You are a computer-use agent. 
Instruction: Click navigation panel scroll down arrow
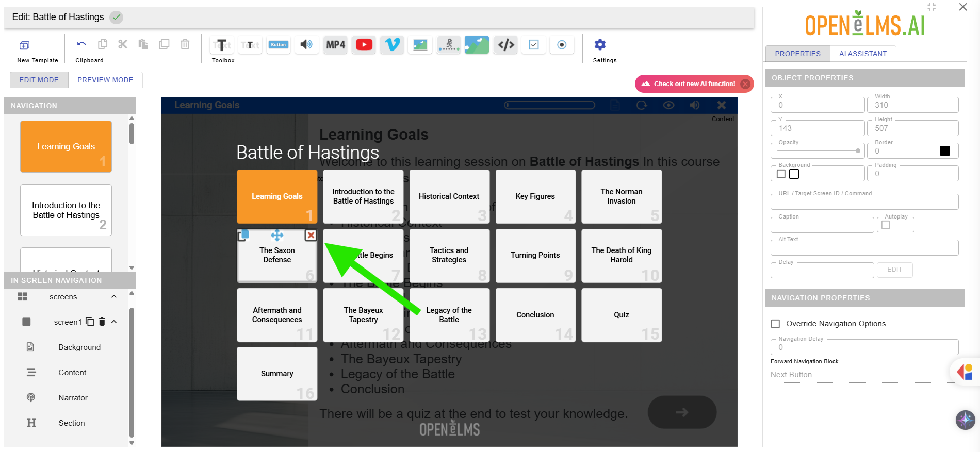tap(132, 267)
